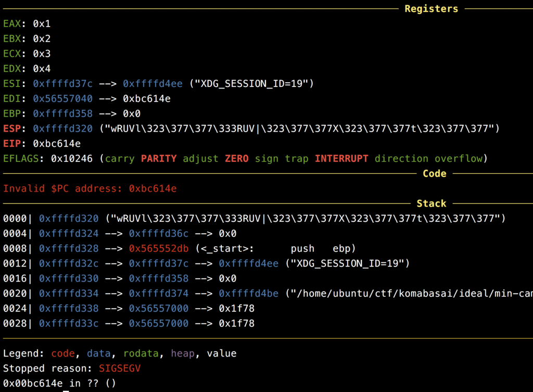533x392 pixels.
Task: Click stack address 0xffffd328
Action: 69,248
